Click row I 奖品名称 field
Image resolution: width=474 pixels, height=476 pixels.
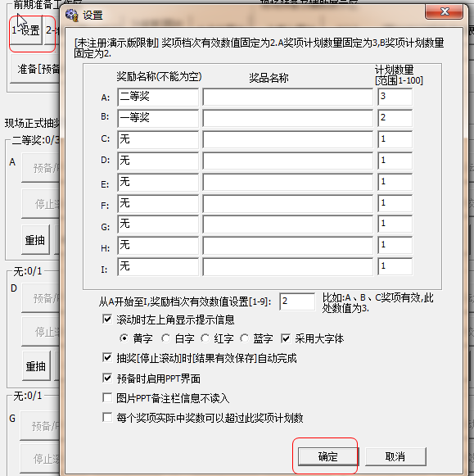pos(288,266)
